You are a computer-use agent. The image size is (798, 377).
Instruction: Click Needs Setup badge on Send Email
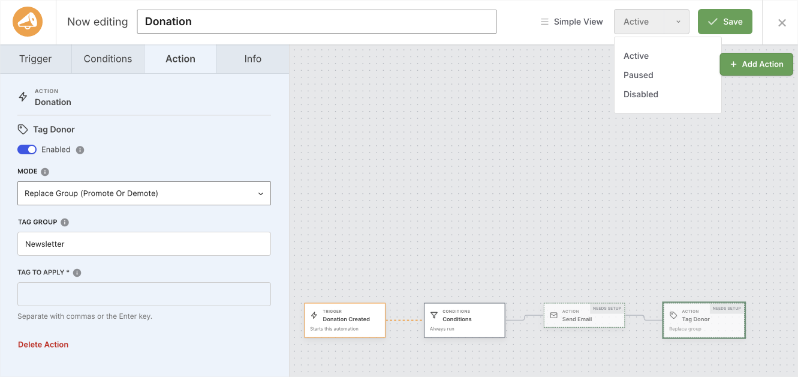607,308
